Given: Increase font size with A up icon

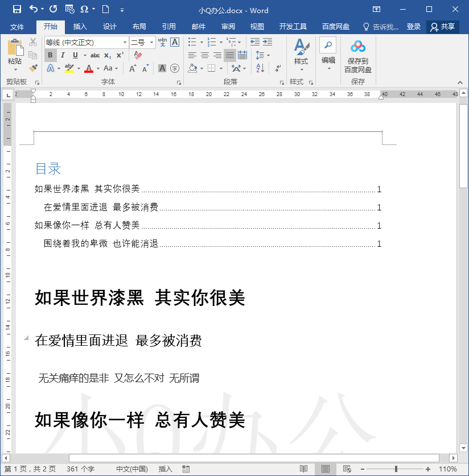Looking at the screenshot, I should point(133,68).
